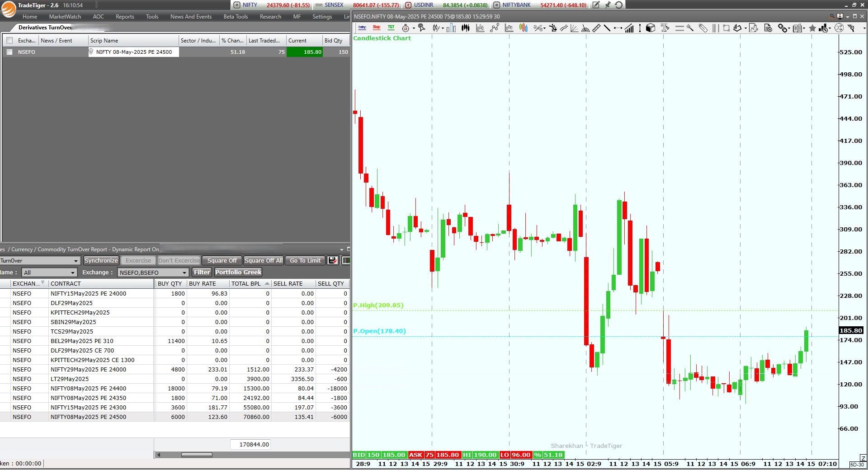Expand the link chain tool dropdown arrow
The width and height of the screenshot is (868, 470).
[x=789, y=28]
